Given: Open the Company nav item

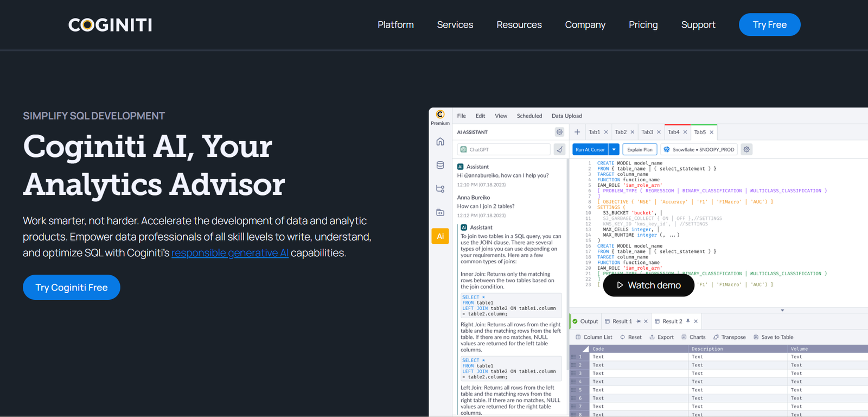Looking at the screenshot, I should (585, 25).
